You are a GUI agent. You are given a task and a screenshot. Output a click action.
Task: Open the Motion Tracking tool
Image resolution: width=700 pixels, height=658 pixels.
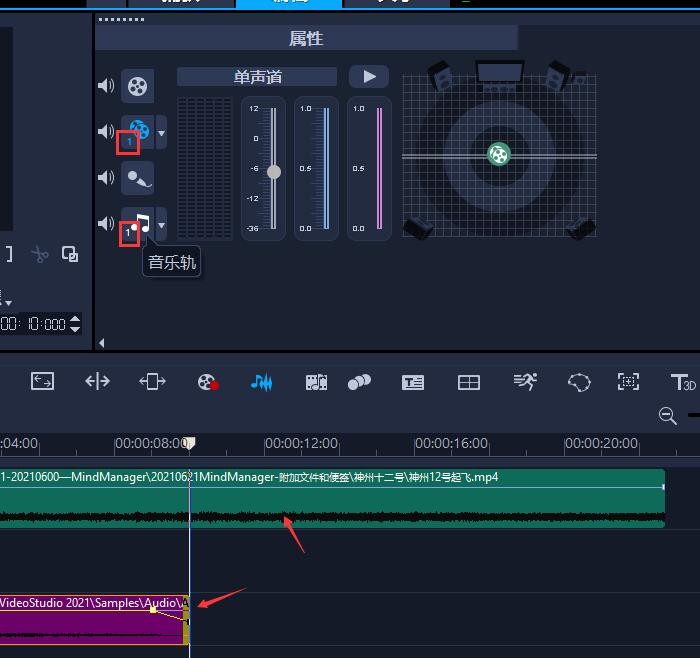(627, 382)
